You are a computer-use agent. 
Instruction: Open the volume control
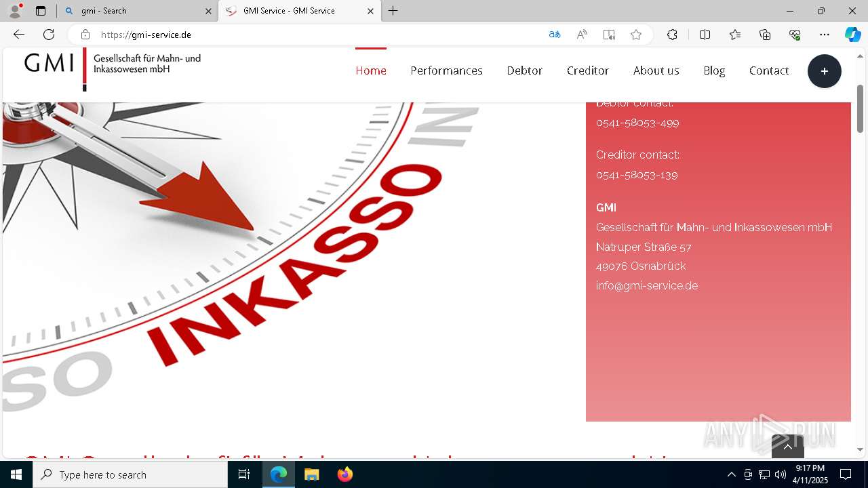pyautogui.click(x=781, y=474)
